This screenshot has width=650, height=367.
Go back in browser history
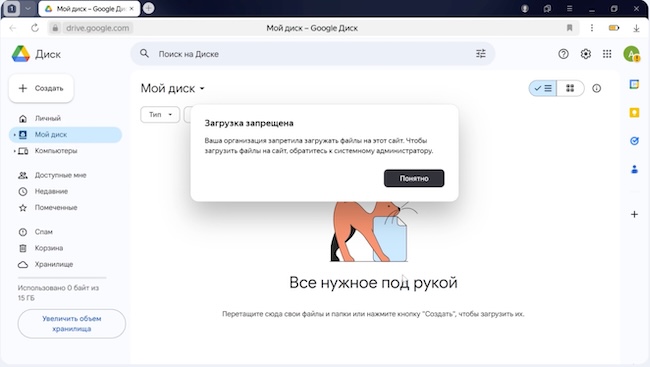[13, 28]
